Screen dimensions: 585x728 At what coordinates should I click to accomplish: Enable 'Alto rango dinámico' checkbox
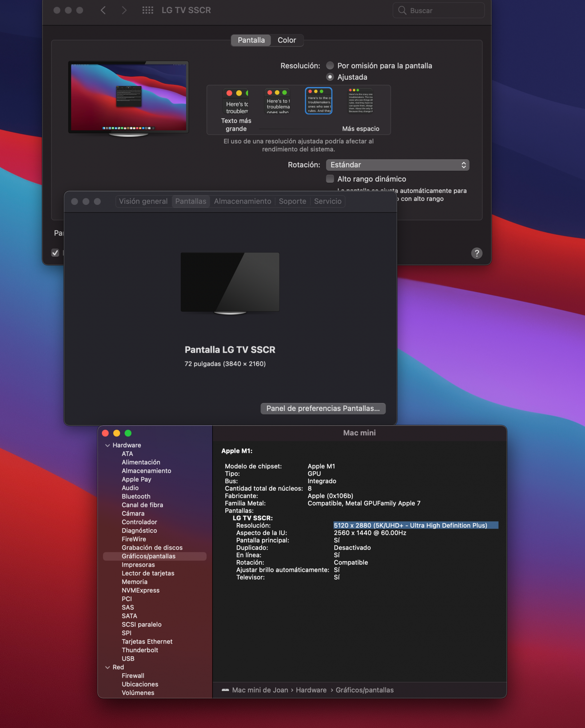pyautogui.click(x=330, y=179)
